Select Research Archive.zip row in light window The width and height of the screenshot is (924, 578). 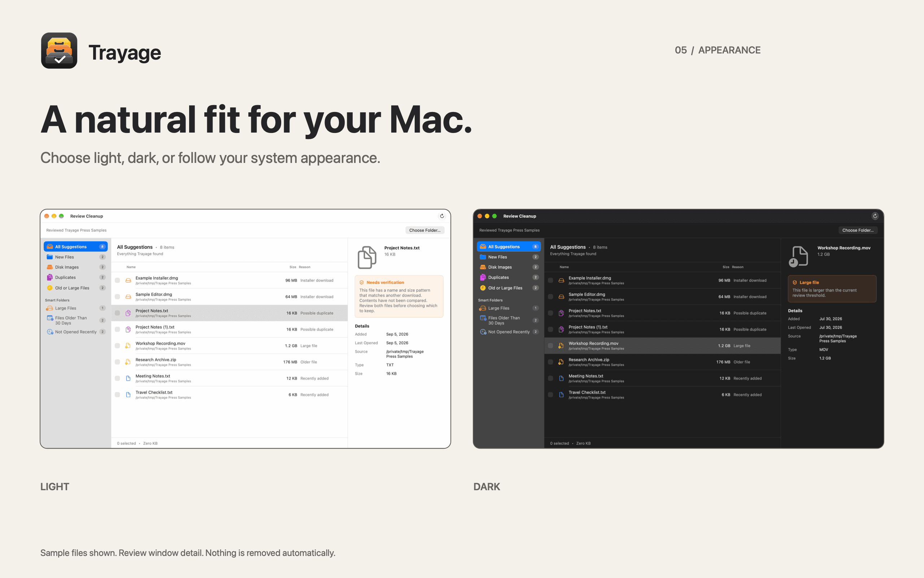click(229, 362)
